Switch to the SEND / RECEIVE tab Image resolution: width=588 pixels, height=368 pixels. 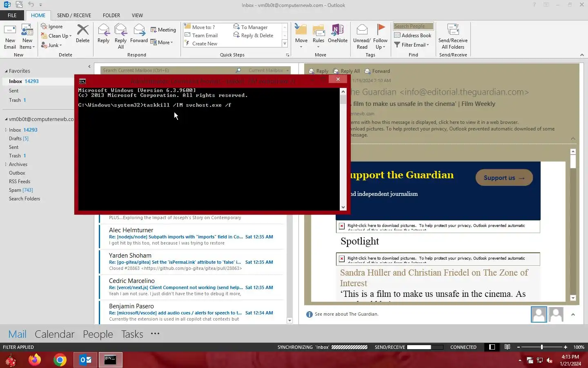tap(74, 16)
